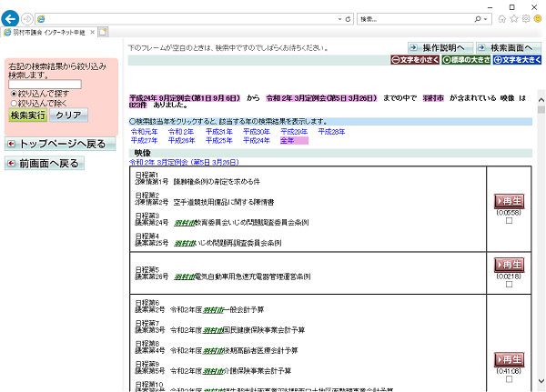Screen dimensions: 546x392
Task: Play the video with duration 0:05:58
Action: [509, 201]
